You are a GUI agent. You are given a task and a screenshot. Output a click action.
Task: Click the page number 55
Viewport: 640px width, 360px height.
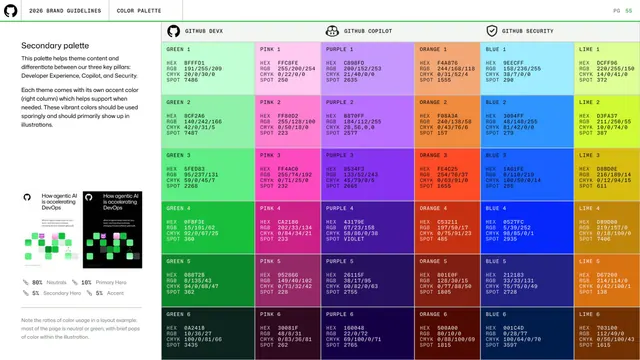[629, 11]
